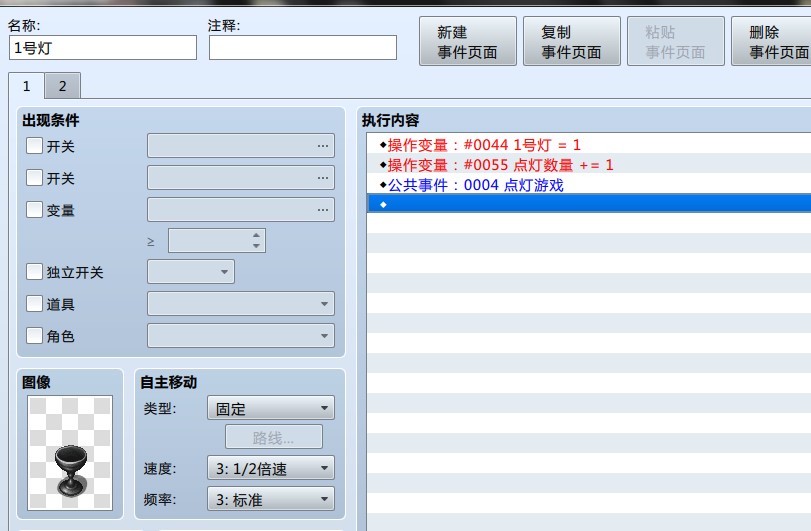Switch to event page tab 1
Viewport: 811px width, 531px height.
tap(26, 86)
